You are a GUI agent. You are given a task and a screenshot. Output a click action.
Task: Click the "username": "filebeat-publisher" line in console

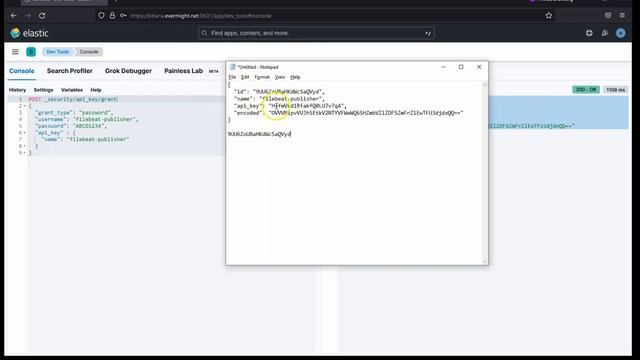coord(87,119)
